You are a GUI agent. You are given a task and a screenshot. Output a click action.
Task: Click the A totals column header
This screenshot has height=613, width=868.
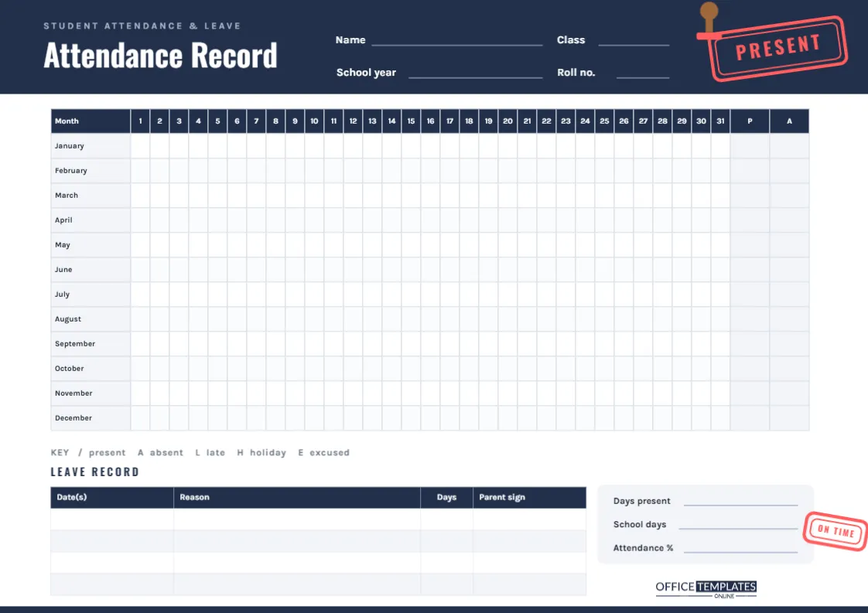tap(789, 121)
